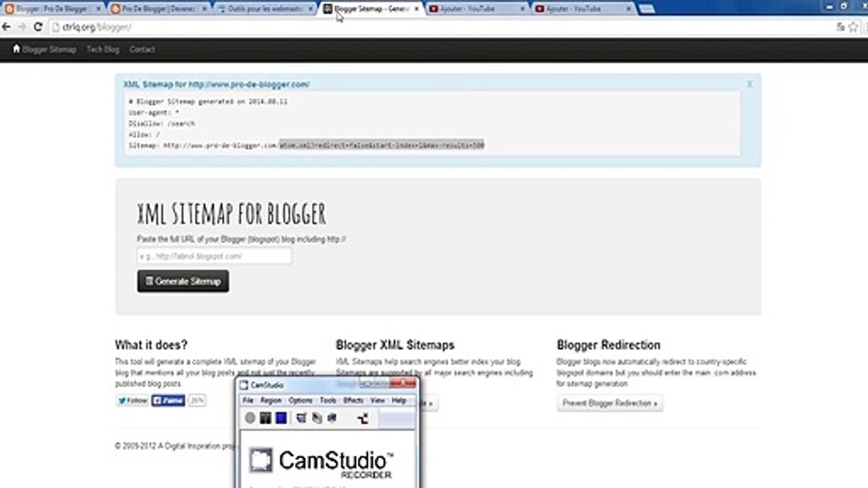The height and width of the screenshot is (488, 868).
Task: Click the Facebook J'aime button
Action: (x=168, y=401)
